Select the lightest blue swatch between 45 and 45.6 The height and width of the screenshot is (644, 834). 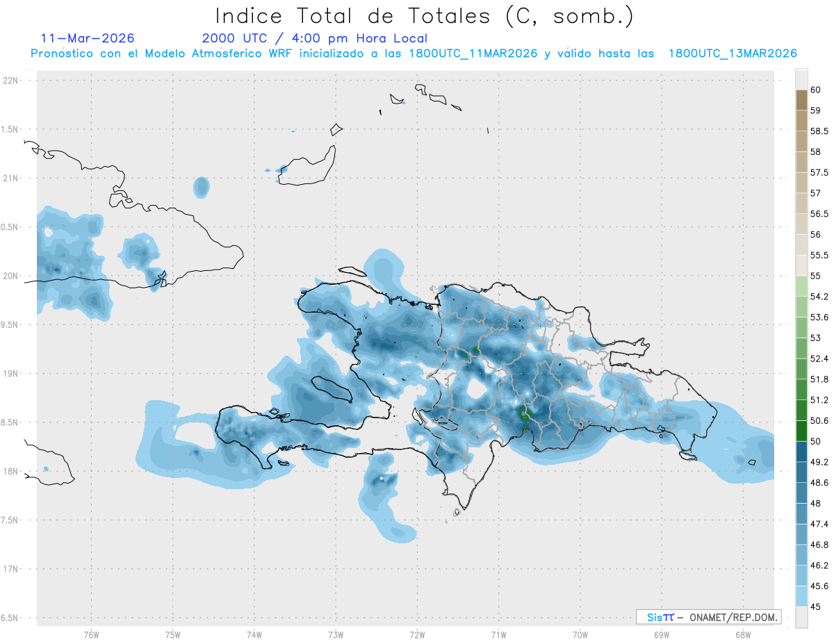801,596
